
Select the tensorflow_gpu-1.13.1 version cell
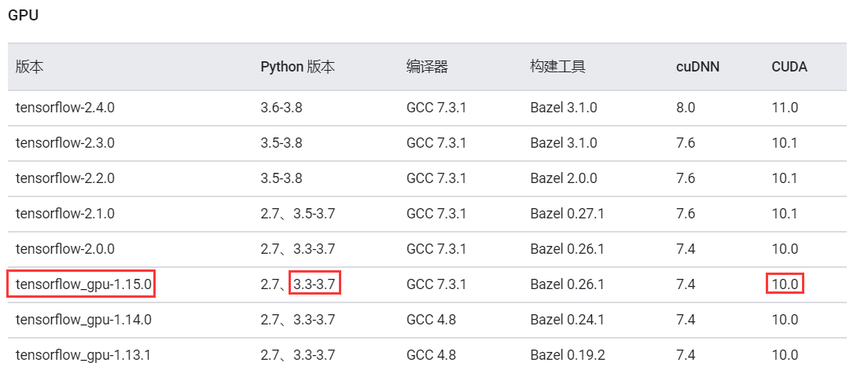coord(83,354)
